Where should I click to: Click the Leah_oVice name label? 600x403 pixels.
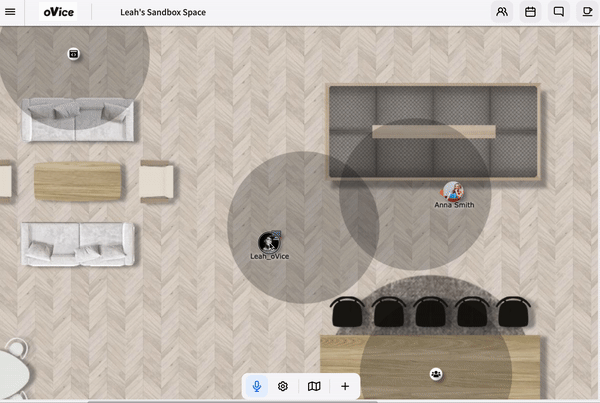click(270, 256)
